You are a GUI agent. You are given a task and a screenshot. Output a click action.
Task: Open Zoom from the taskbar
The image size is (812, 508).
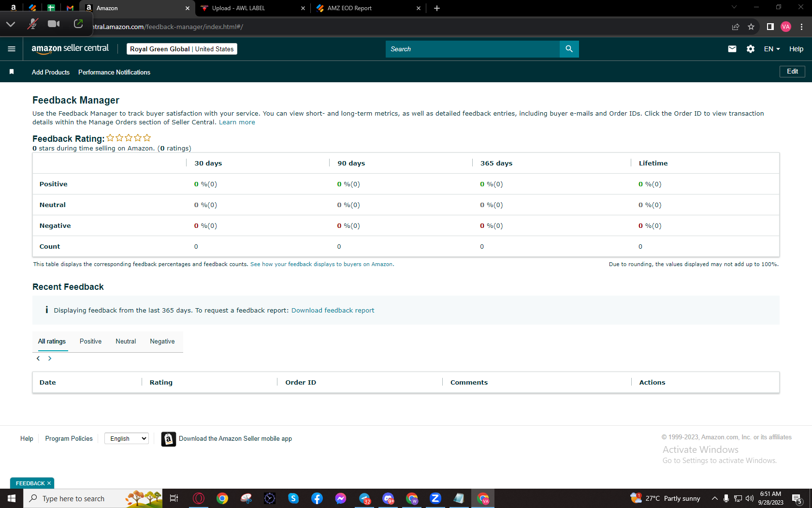pos(435,498)
